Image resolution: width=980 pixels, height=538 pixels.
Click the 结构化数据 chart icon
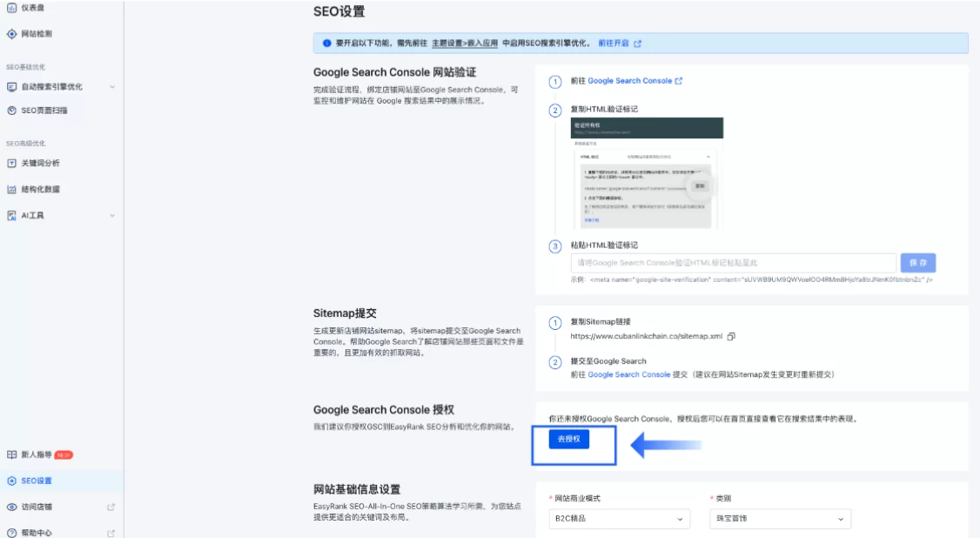(x=11, y=189)
